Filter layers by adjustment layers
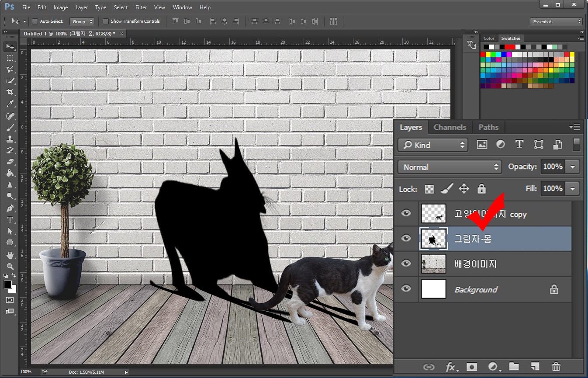 (501, 145)
